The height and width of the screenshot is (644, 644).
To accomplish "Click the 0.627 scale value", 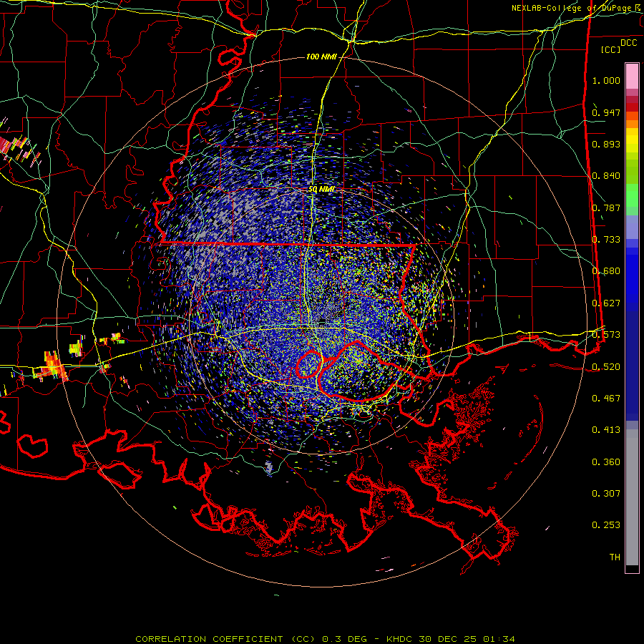I will (606, 303).
